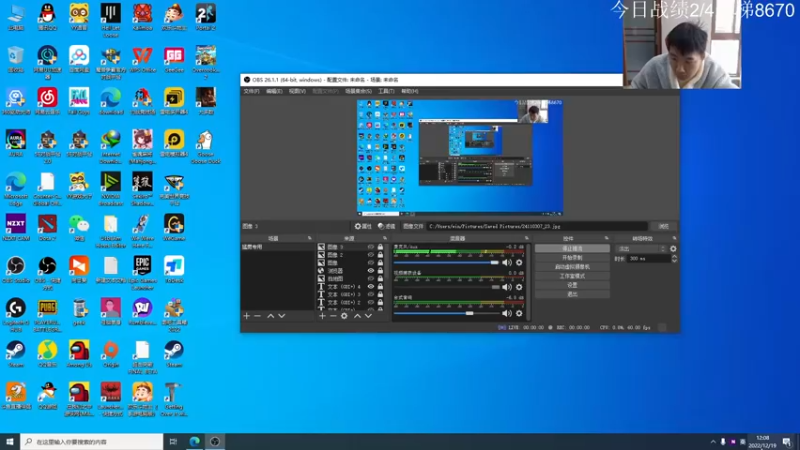Pop out the controls dock panel
Viewport: 800px width, 450px height.
[x=607, y=238]
